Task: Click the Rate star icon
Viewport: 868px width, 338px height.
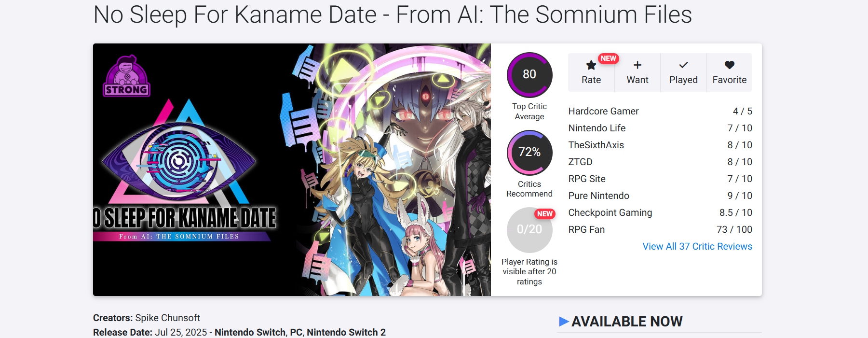Action: click(591, 66)
